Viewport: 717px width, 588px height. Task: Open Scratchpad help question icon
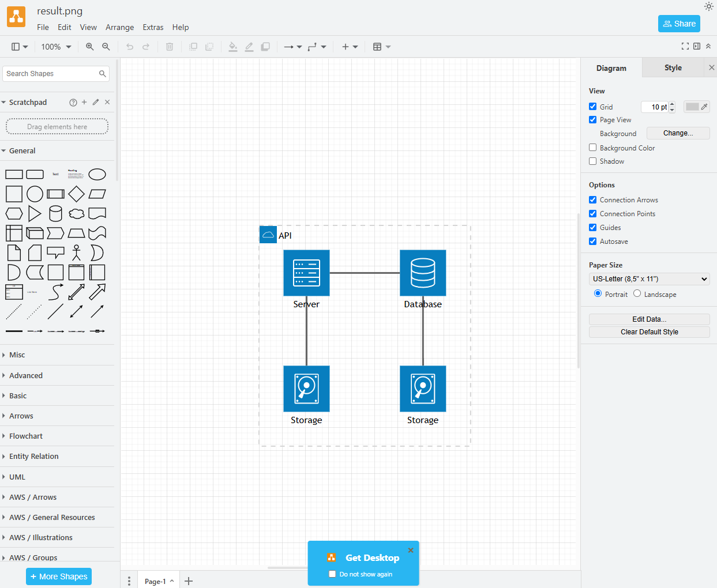pyautogui.click(x=73, y=103)
